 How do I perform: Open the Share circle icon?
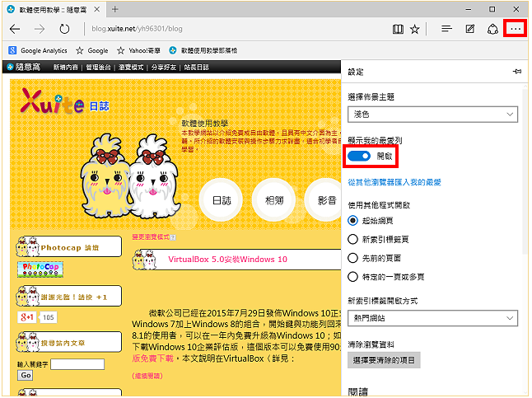pyautogui.click(x=492, y=29)
